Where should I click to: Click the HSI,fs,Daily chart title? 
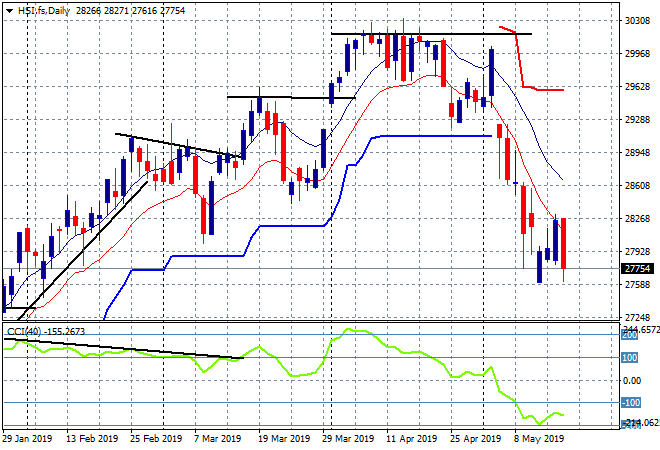pos(44,11)
